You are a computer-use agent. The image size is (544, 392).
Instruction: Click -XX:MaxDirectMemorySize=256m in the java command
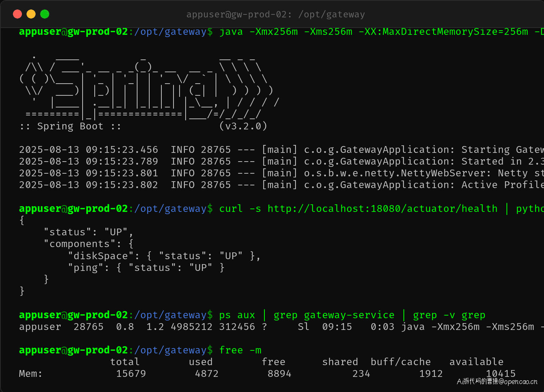pos(443,31)
